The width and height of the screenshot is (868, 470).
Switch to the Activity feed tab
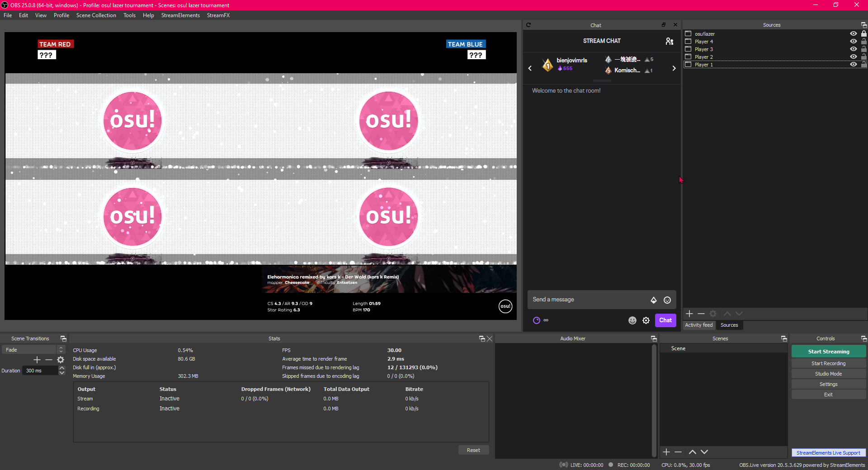tap(699, 325)
